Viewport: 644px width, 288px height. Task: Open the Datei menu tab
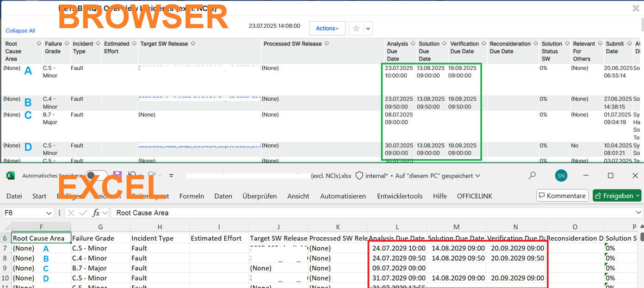[x=14, y=196]
